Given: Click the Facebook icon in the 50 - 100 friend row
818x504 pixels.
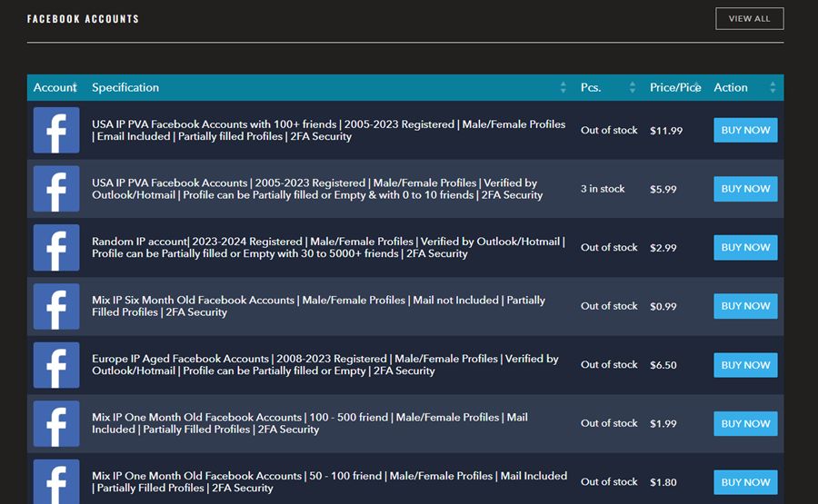Looking at the screenshot, I should tap(56, 481).
